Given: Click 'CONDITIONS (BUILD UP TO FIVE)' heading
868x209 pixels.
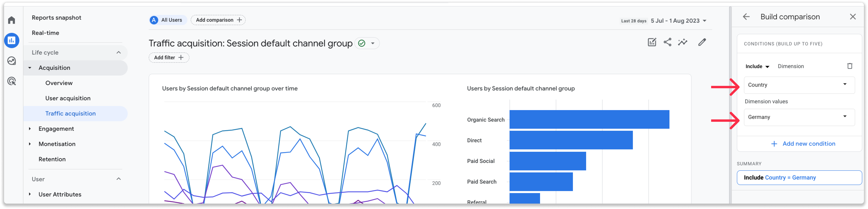Looking at the screenshot, I should (783, 44).
